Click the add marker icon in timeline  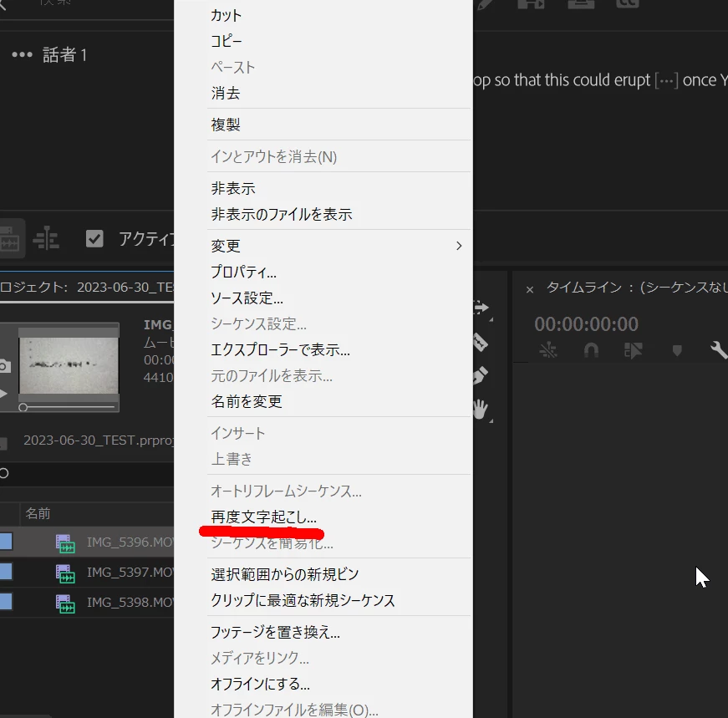point(677,350)
